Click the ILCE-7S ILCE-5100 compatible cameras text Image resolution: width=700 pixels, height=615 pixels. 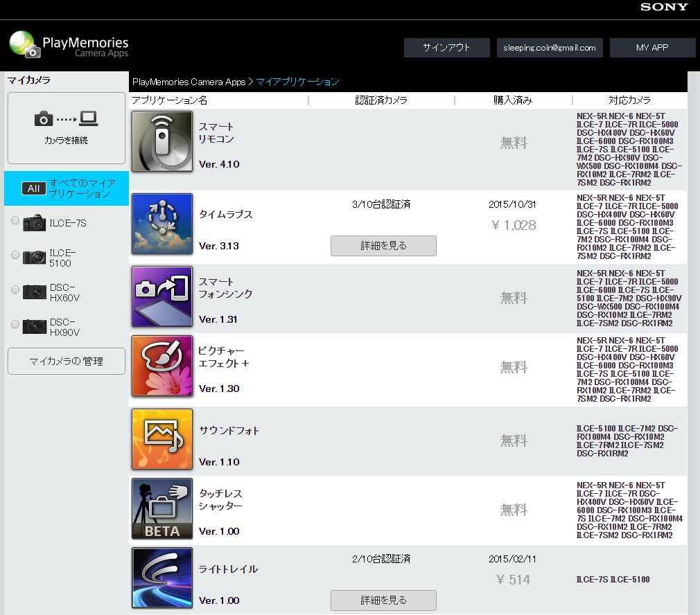[613, 580]
